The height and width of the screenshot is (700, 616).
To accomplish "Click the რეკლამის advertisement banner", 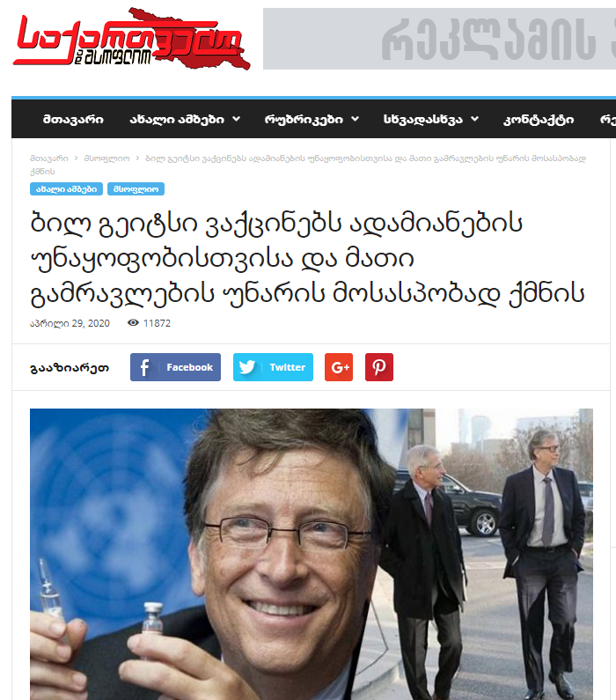I will [439, 39].
